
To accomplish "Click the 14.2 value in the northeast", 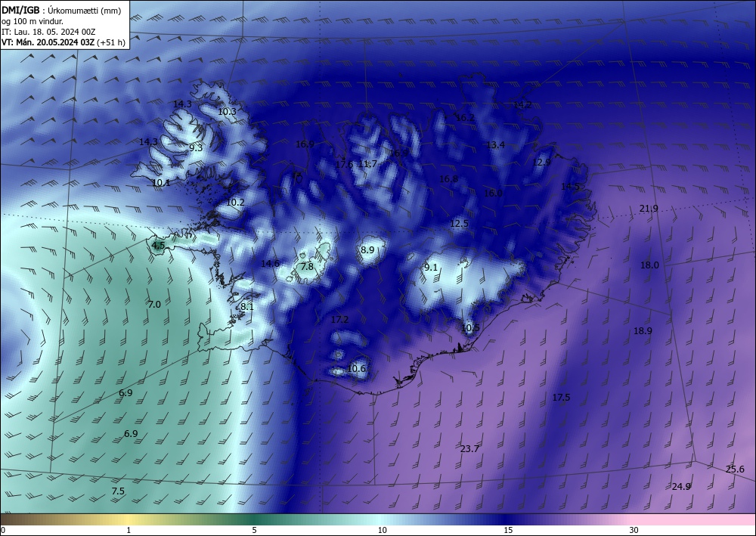I will point(522,104).
